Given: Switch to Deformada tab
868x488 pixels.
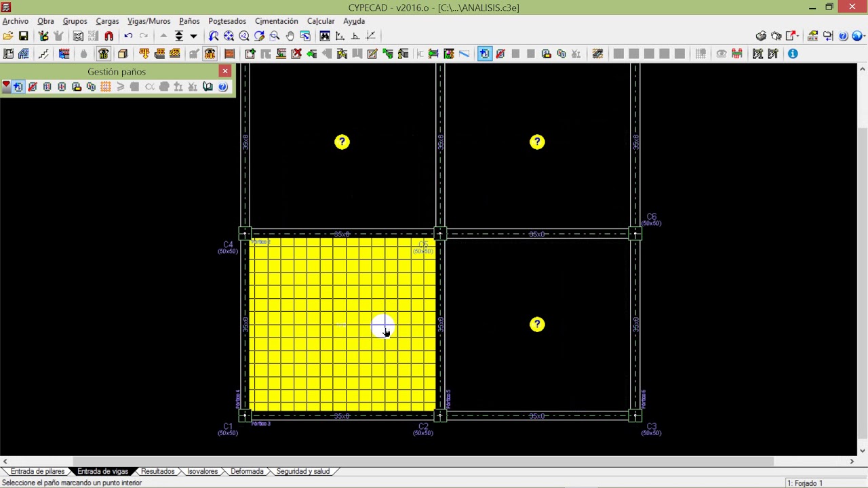Looking at the screenshot, I should click(247, 471).
